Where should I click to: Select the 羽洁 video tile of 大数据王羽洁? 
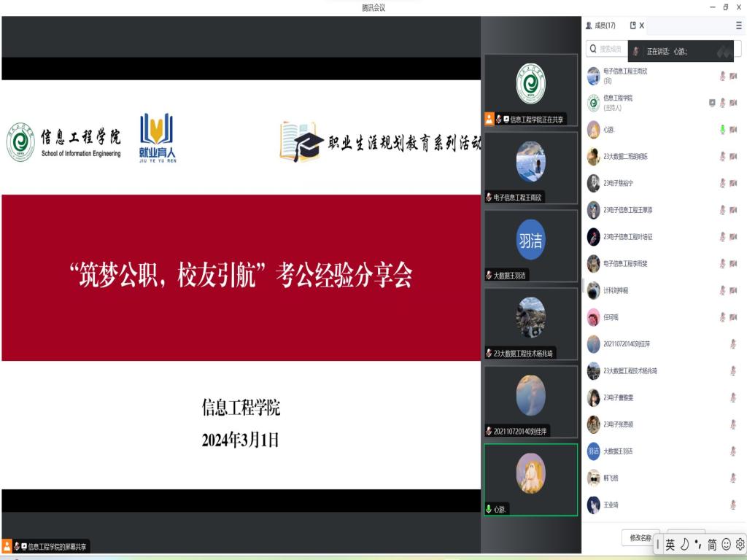pos(530,241)
